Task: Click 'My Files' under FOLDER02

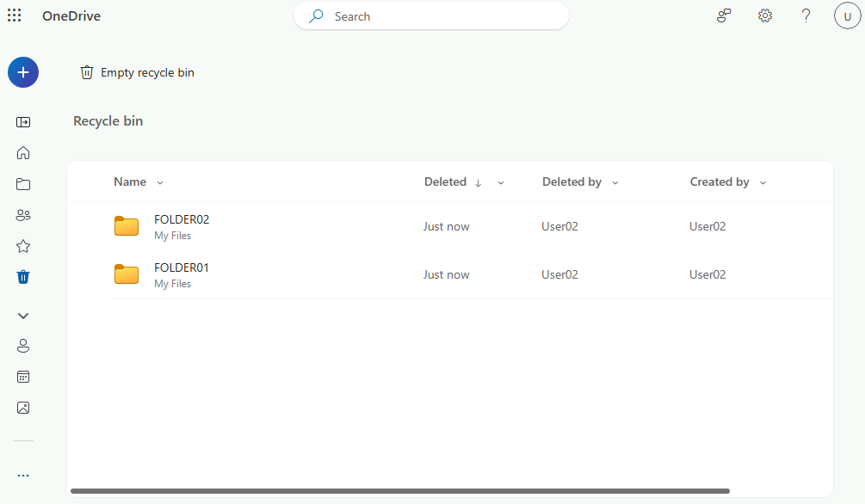Action: (x=173, y=236)
